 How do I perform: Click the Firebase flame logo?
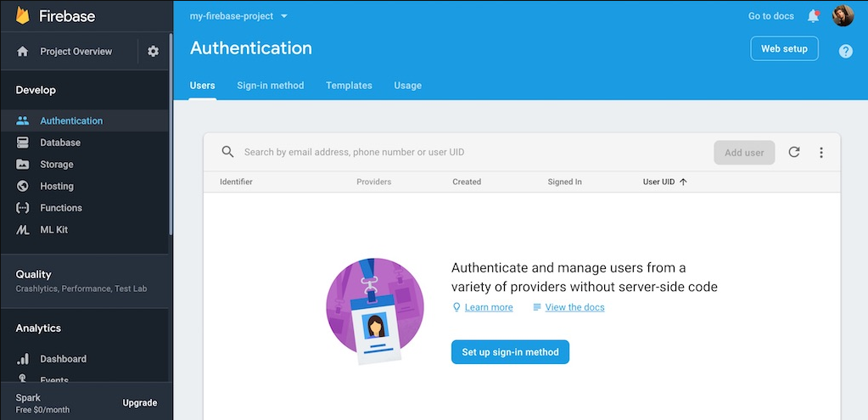click(x=23, y=15)
